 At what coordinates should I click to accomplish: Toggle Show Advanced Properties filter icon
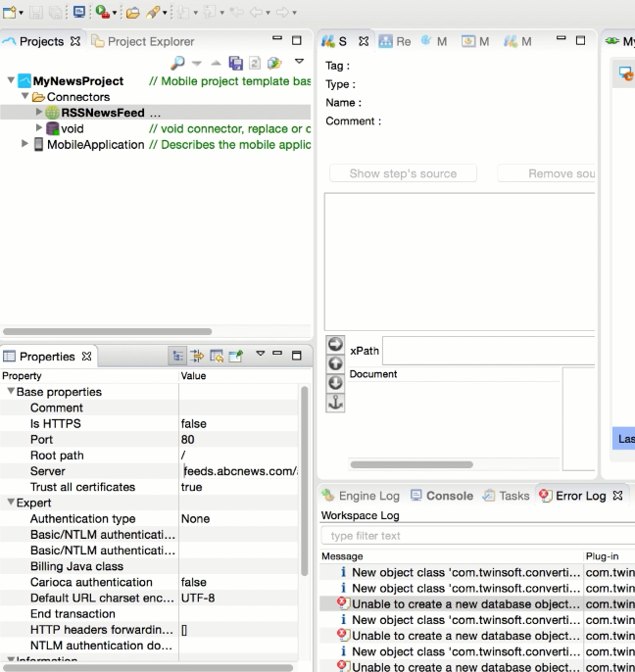pos(197,356)
